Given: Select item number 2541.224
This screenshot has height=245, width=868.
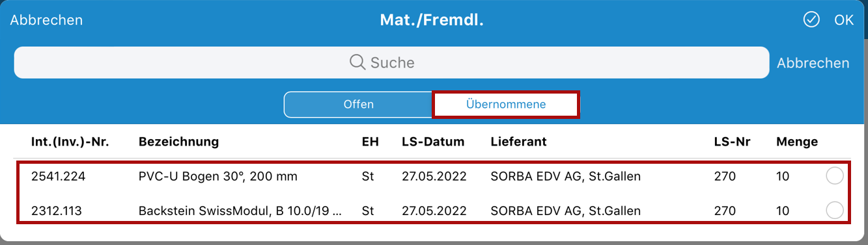Looking at the screenshot, I should (x=58, y=176).
